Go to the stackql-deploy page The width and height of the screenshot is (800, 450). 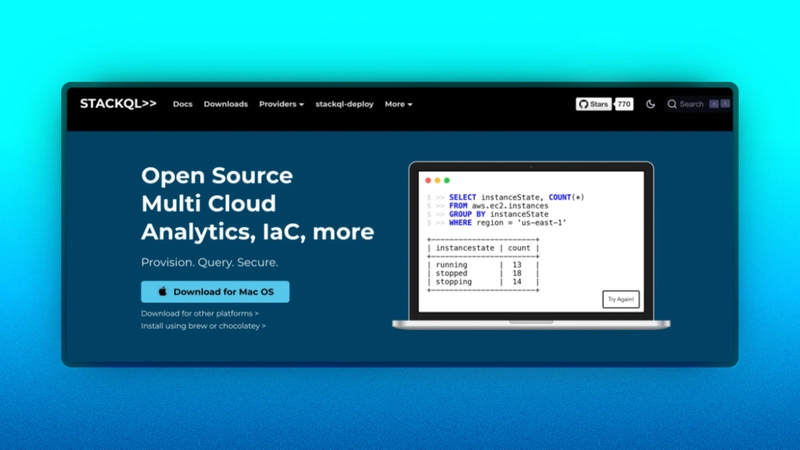click(x=345, y=104)
